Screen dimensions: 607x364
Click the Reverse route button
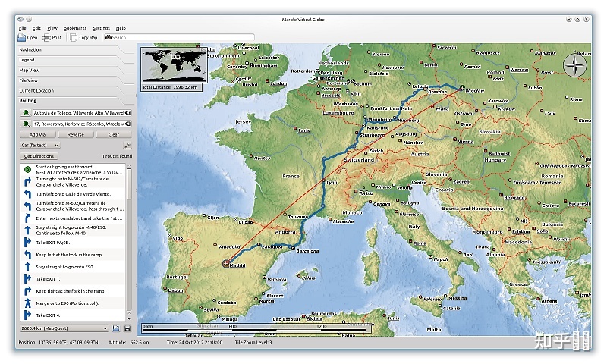75,135
